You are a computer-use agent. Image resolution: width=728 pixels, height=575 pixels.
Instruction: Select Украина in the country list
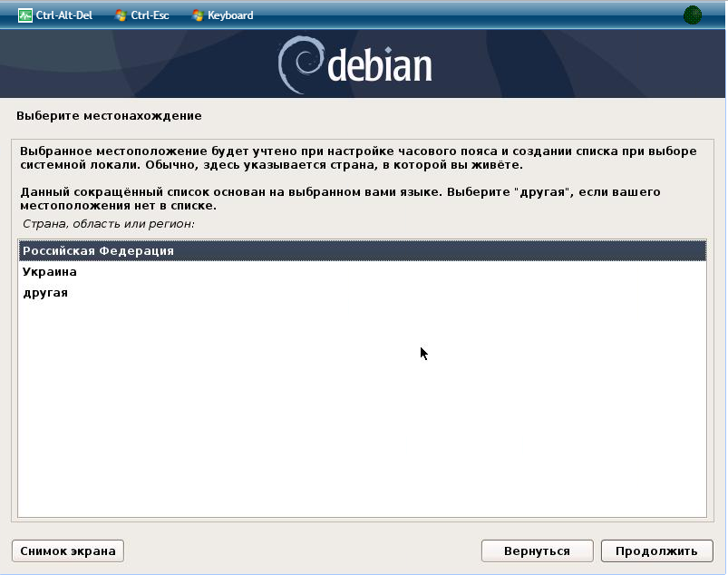tap(362, 272)
